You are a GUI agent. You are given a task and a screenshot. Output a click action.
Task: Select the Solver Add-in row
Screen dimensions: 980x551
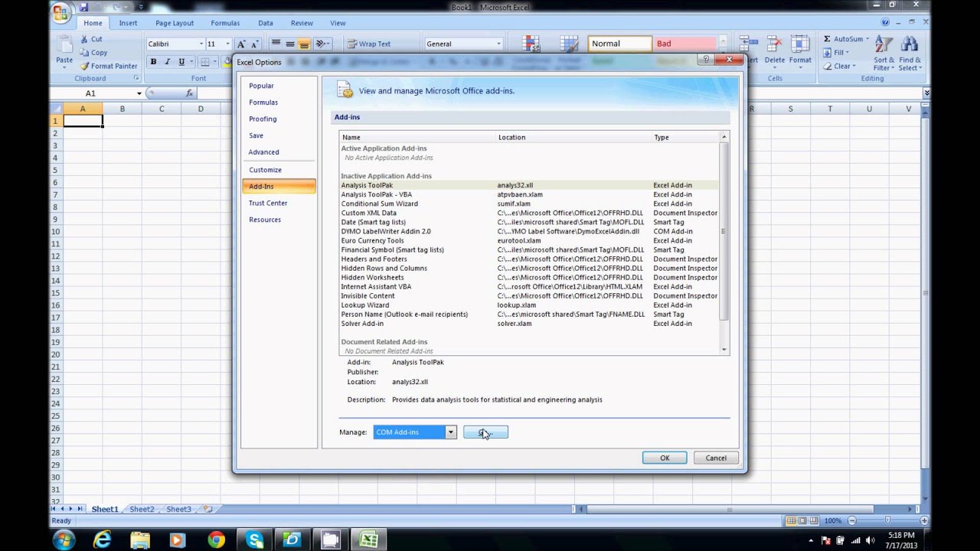pos(529,324)
